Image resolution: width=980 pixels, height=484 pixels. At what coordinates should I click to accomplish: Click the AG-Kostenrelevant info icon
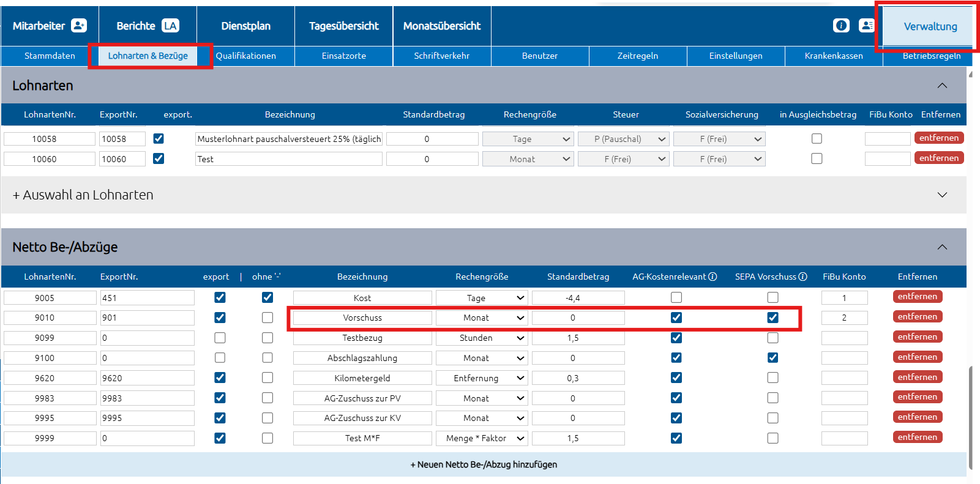coord(713,277)
